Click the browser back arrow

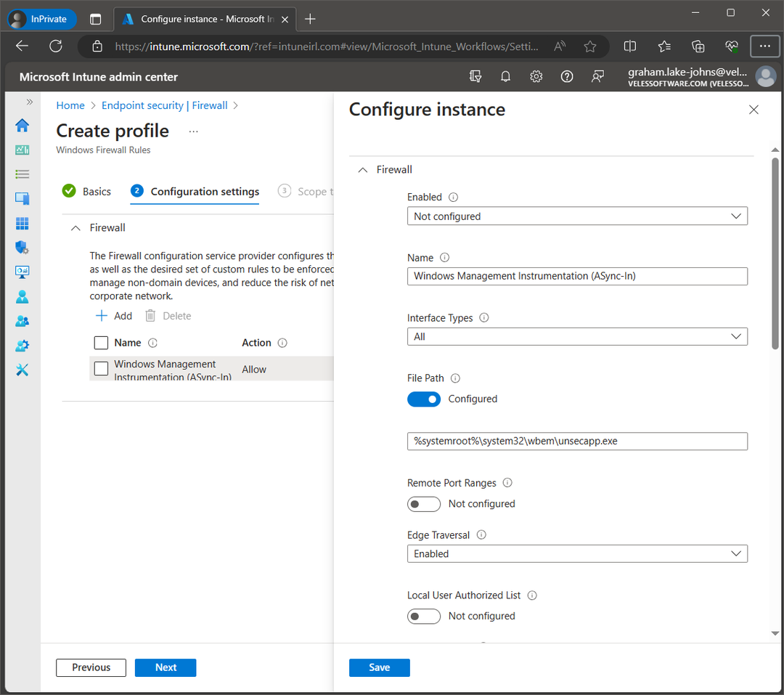point(22,46)
